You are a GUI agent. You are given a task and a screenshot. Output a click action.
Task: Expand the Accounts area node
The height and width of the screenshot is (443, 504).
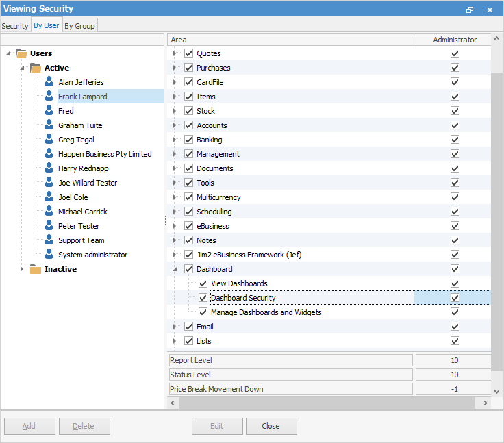click(174, 125)
